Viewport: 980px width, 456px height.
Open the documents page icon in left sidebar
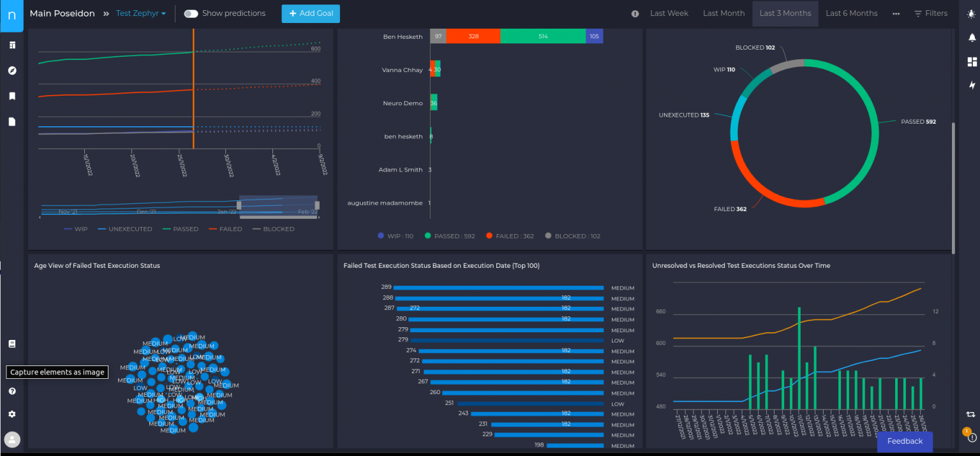(11, 121)
